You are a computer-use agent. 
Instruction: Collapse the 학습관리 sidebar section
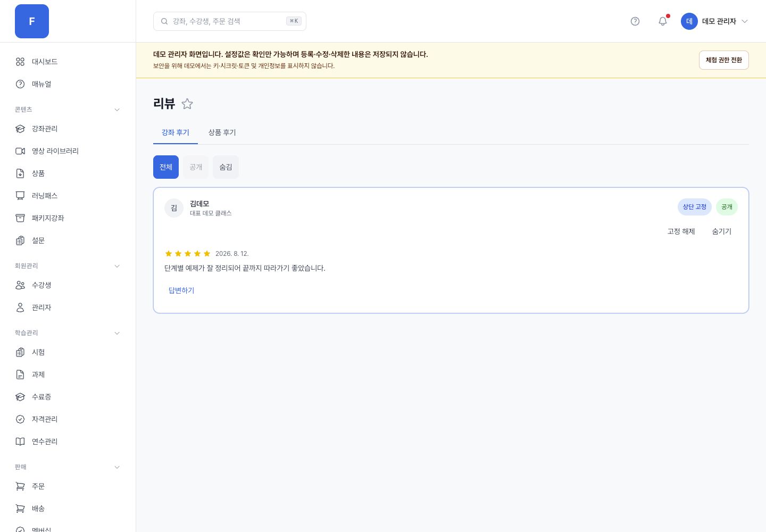tap(117, 333)
